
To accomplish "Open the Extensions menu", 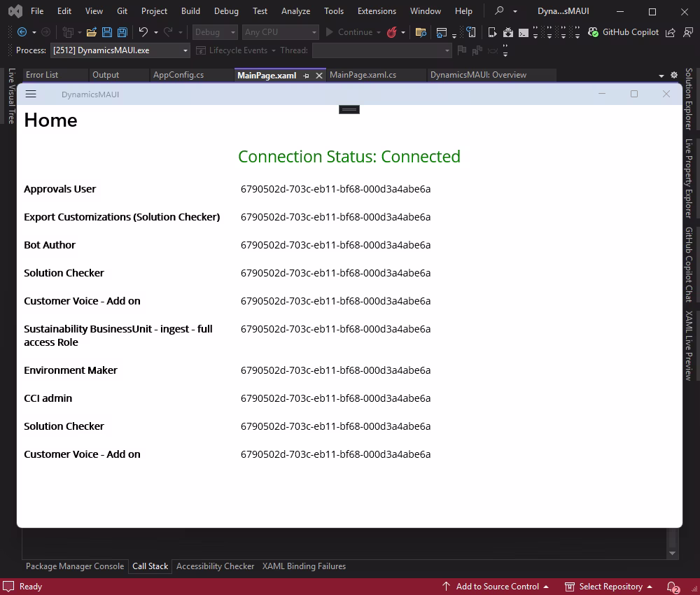I will pyautogui.click(x=377, y=11).
